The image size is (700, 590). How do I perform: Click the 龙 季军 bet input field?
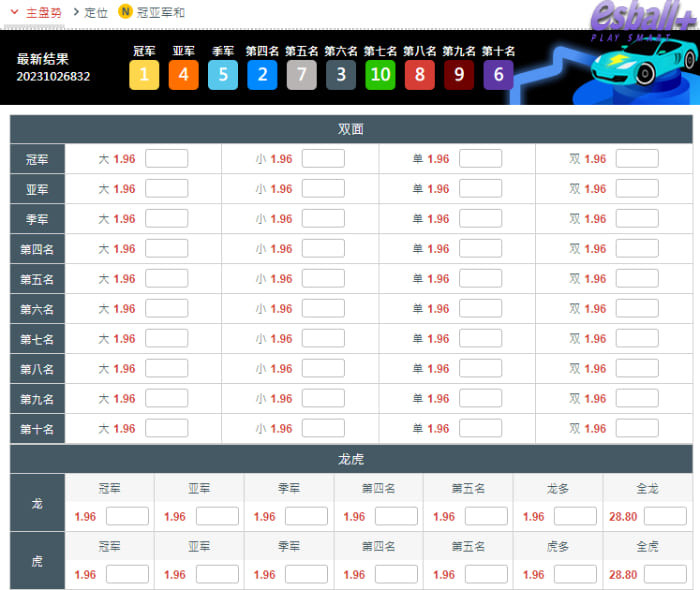(x=306, y=516)
